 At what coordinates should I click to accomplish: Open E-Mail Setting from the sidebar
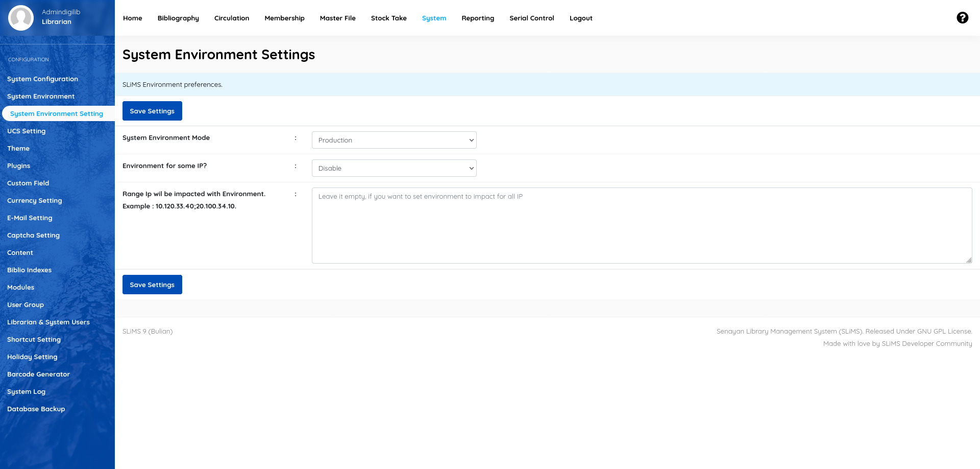click(x=30, y=218)
